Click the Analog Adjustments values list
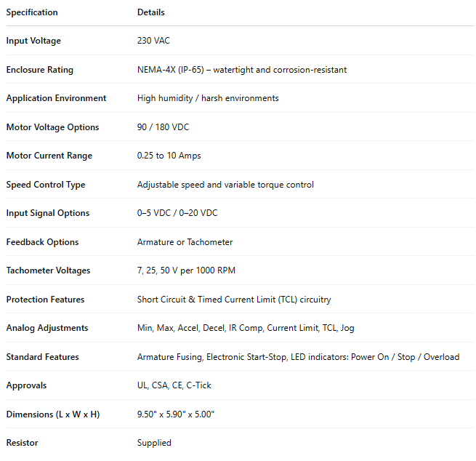Viewport: 476px width, 461px height. (x=246, y=328)
